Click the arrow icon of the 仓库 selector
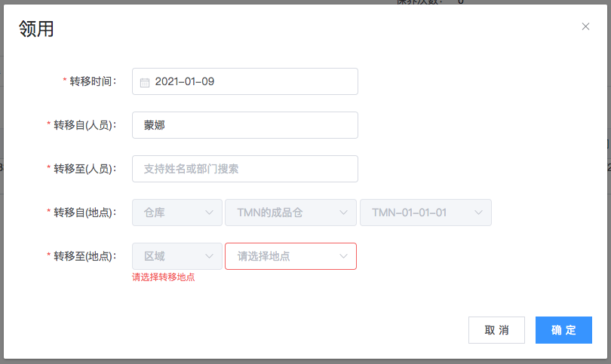Image resolution: width=611 pixels, height=364 pixels. coord(210,213)
